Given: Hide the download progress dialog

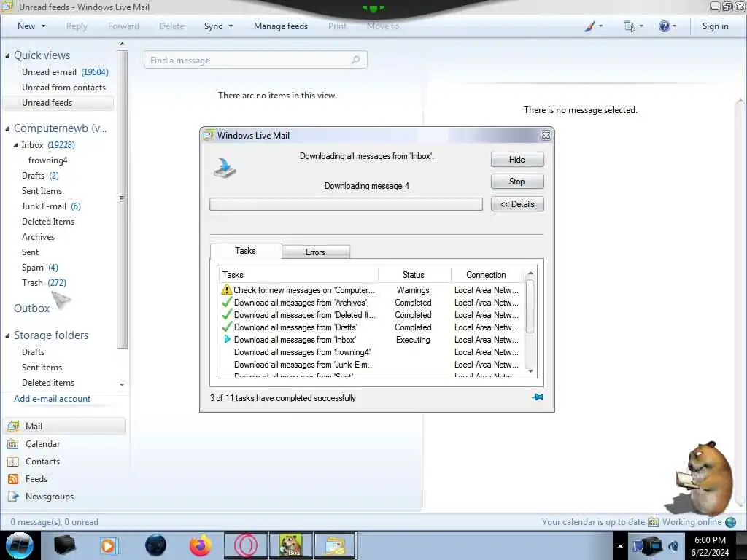Looking at the screenshot, I should point(517,160).
